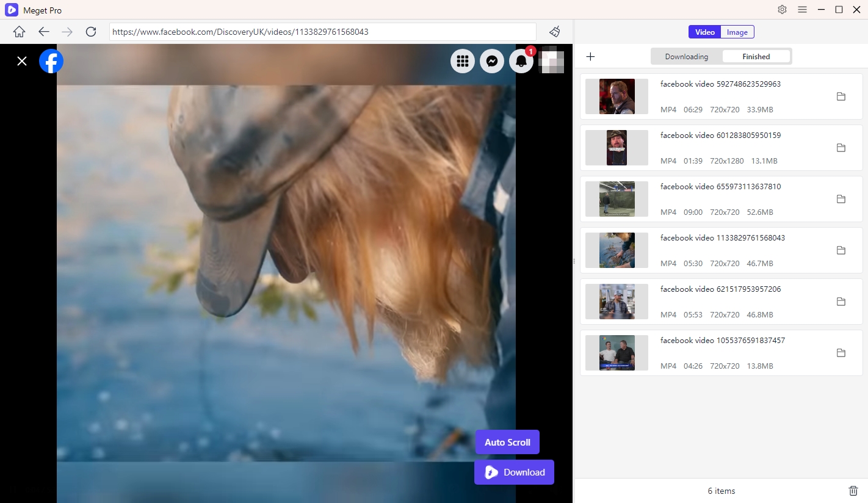Delete all items with trash icon
This screenshot has width=868, height=503.
tap(853, 491)
